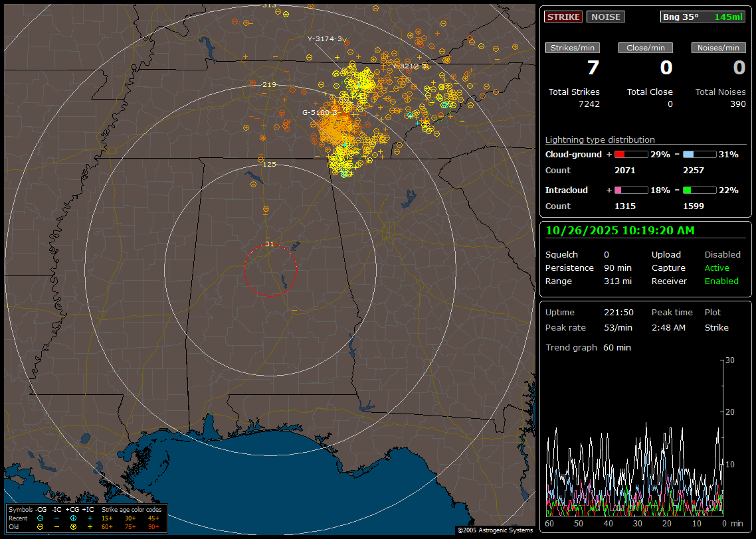Click the red positive cloud-ground percentage bar
Viewport: 756px width, 539px height.
[630, 154]
